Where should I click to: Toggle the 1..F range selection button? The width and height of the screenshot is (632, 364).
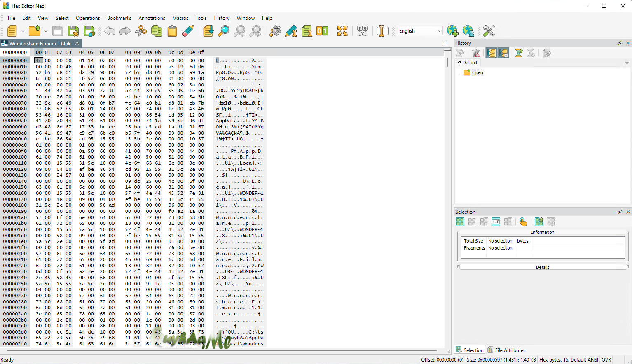coord(496,222)
